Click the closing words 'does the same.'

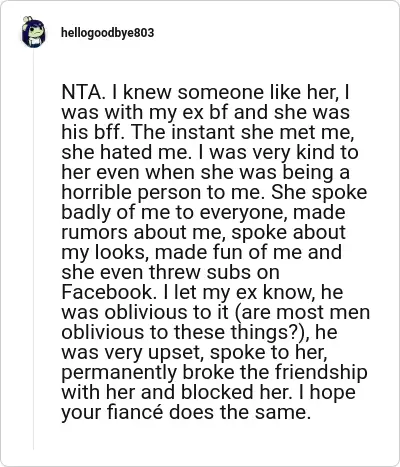pyautogui.click(x=240, y=412)
